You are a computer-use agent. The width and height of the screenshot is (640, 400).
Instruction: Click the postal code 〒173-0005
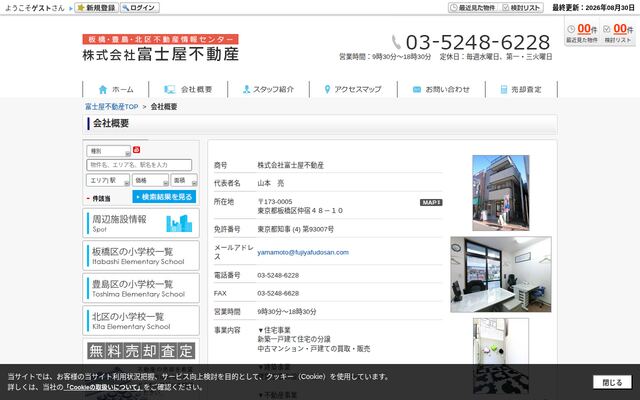[x=275, y=202]
